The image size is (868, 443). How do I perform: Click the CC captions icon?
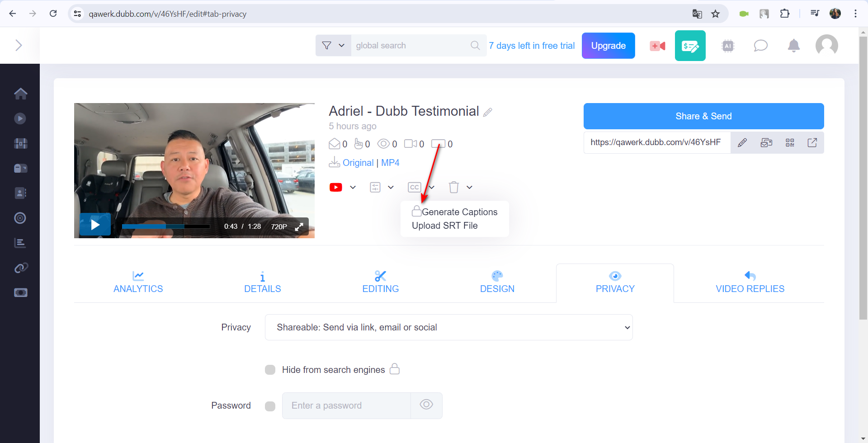[x=415, y=187]
